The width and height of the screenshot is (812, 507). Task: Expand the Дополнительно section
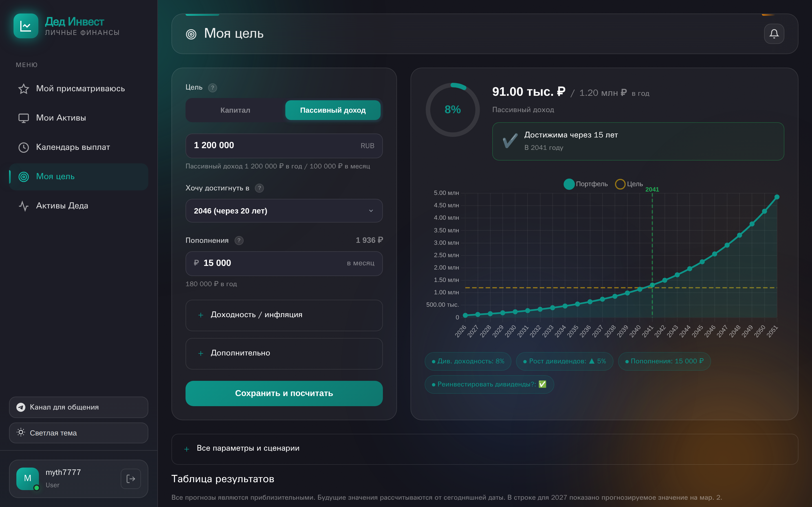point(284,353)
